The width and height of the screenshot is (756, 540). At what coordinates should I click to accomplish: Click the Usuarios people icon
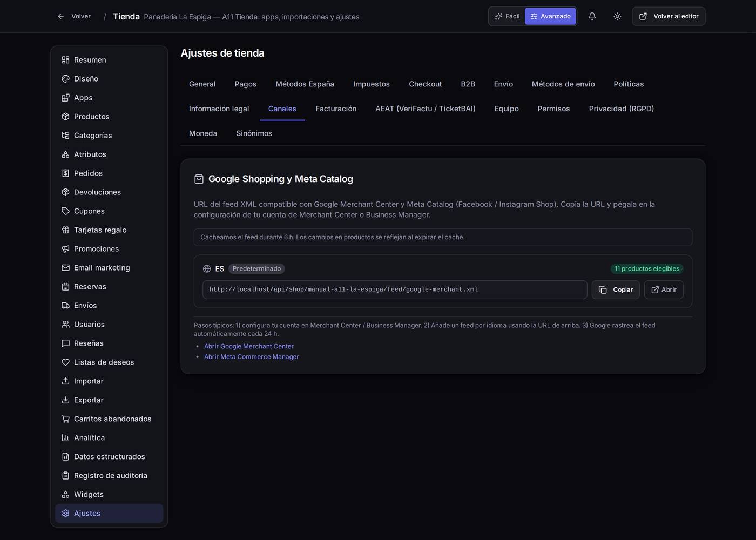pos(65,325)
